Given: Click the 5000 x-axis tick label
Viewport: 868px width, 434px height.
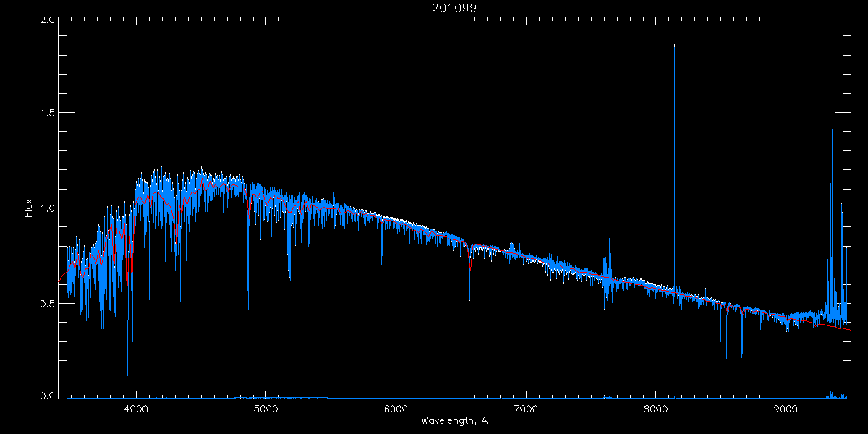Looking at the screenshot, I should tap(266, 409).
